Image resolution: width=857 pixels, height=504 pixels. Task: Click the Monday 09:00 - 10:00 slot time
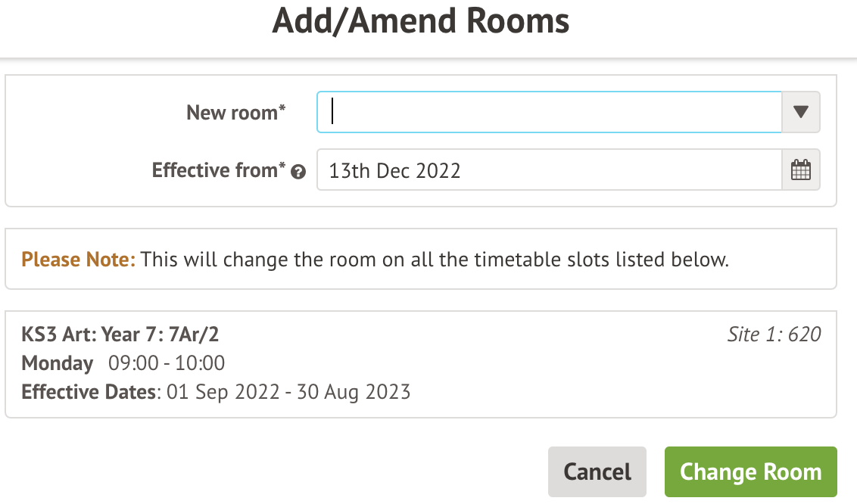click(167, 363)
